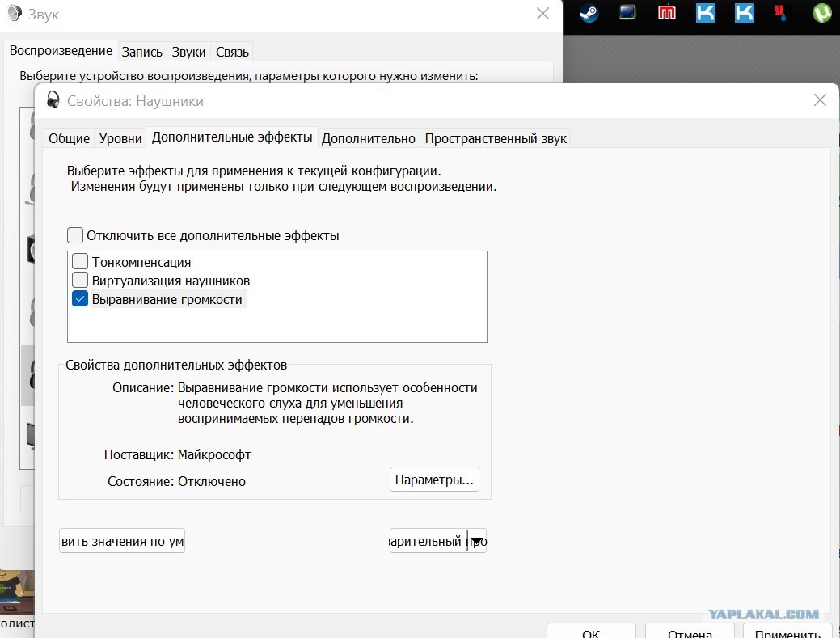Click the speaker icon in the Sound window title
This screenshot has width=840, height=638.
pos(15,13)
